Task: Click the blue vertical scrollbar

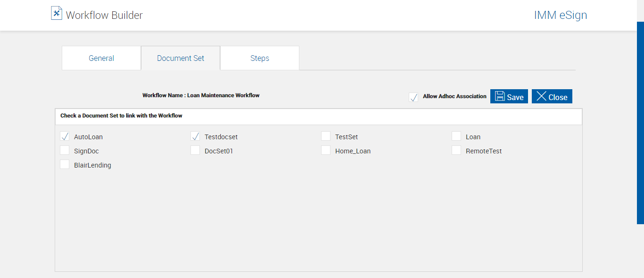Action: pos(640,123)
